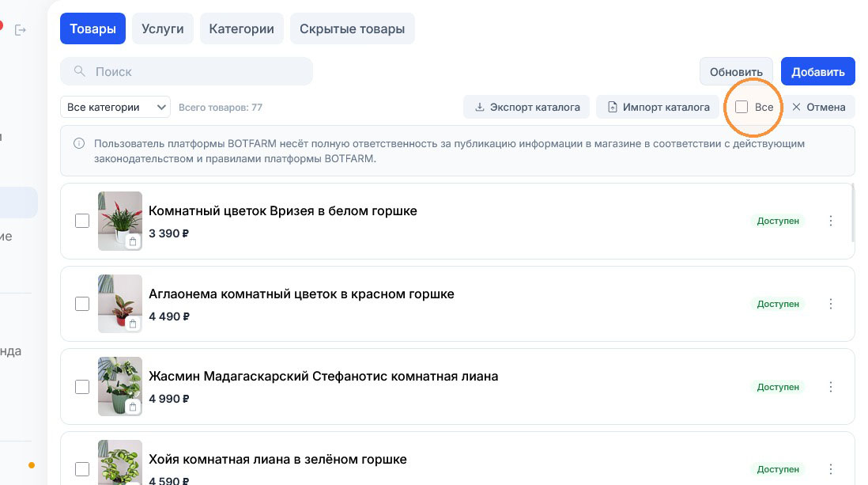Open the Услуги tab
Viewport: 868px width, 485px height.
pos(163,28)
